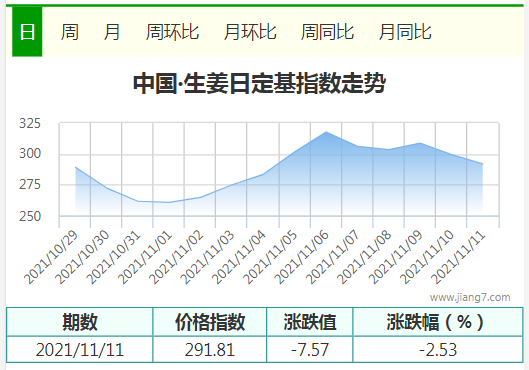
Task: Click the 2021/11/06 peak point on chart
Action: (x=326, y=132)
